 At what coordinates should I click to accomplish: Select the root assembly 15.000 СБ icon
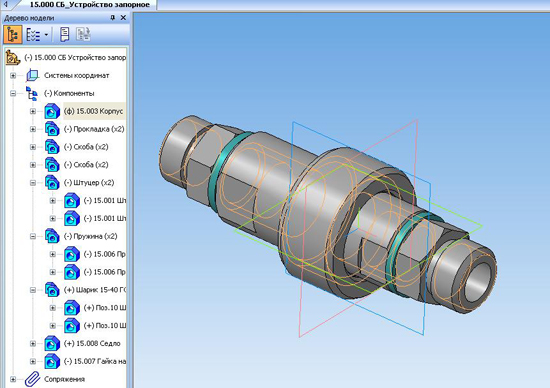(13, 58)
